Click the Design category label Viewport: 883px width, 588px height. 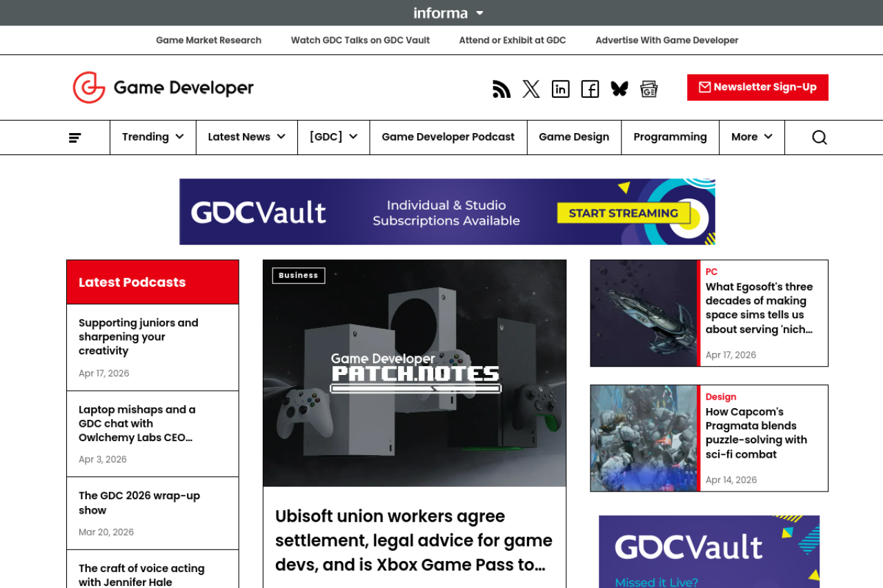pos(721,397)
